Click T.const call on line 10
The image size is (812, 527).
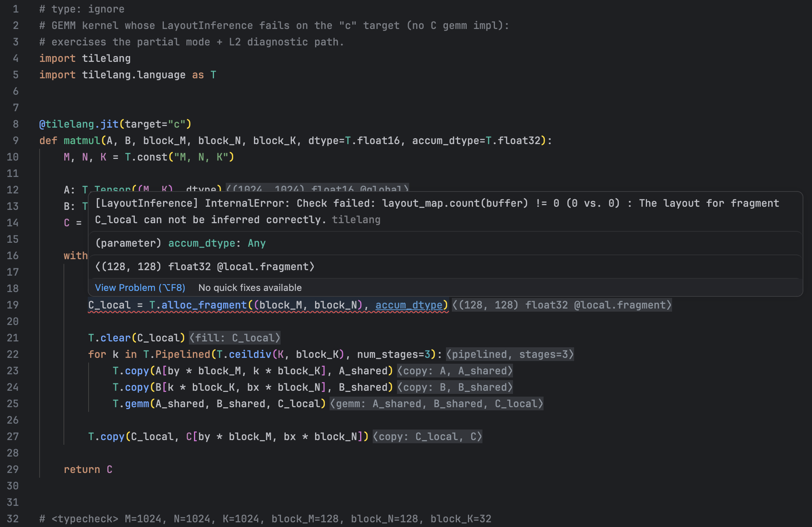point(146,157)
